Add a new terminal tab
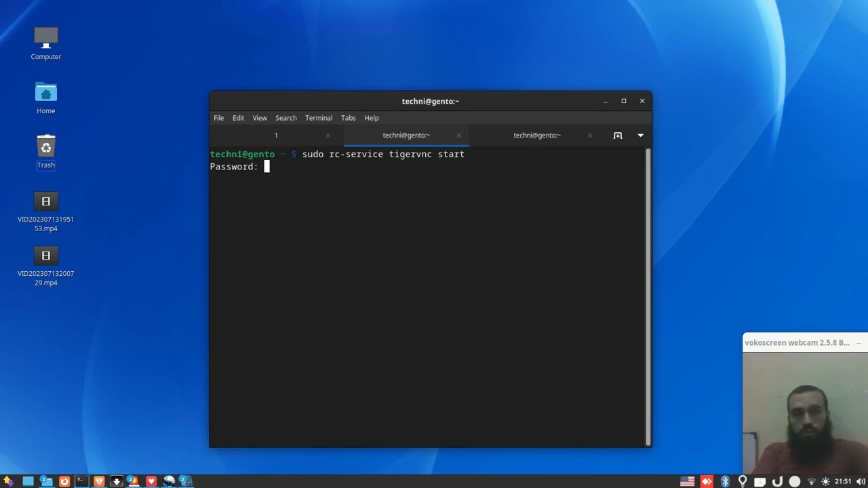This screenshot has width=868, height=488. (618, 136)
